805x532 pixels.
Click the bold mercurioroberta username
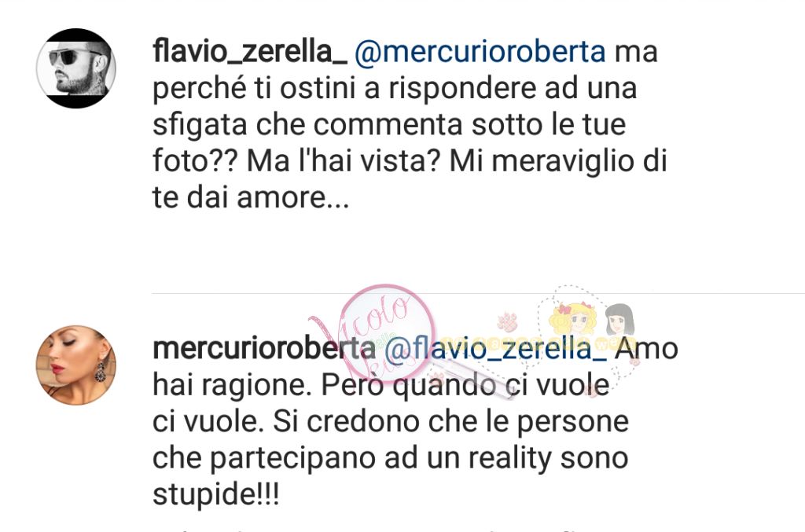pyautogui.click(x=264, y=348)
